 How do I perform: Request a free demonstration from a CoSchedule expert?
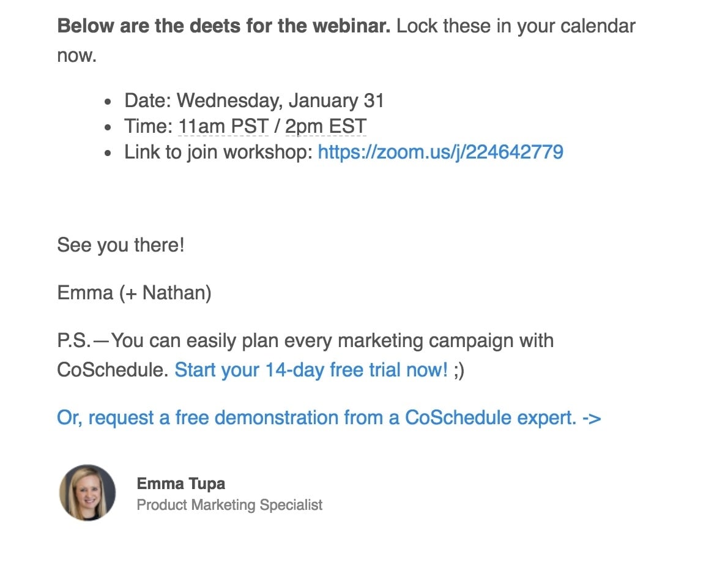click(329, 417)
